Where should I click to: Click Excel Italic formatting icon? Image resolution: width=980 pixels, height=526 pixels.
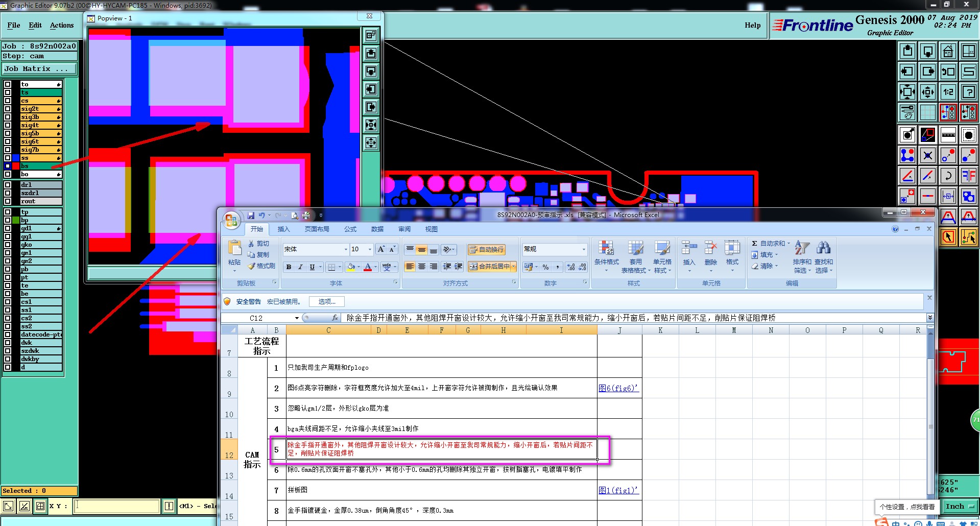(300, 267)
